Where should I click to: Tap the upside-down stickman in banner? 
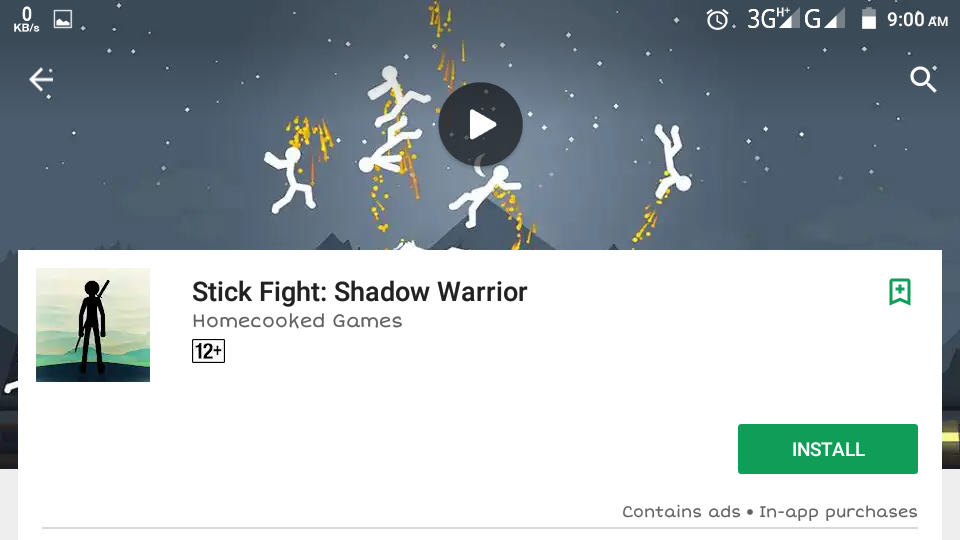tap(672, 160)
